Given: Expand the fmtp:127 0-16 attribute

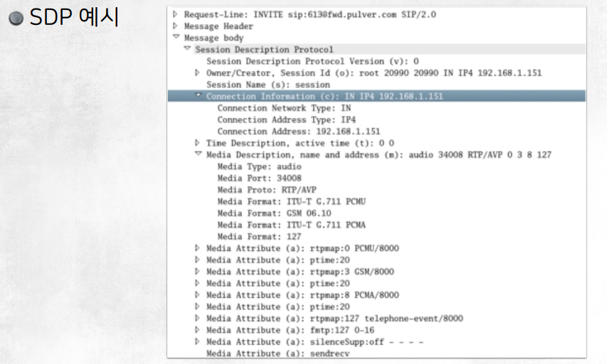Looking at the screenshot, I should tap(197, 330).
